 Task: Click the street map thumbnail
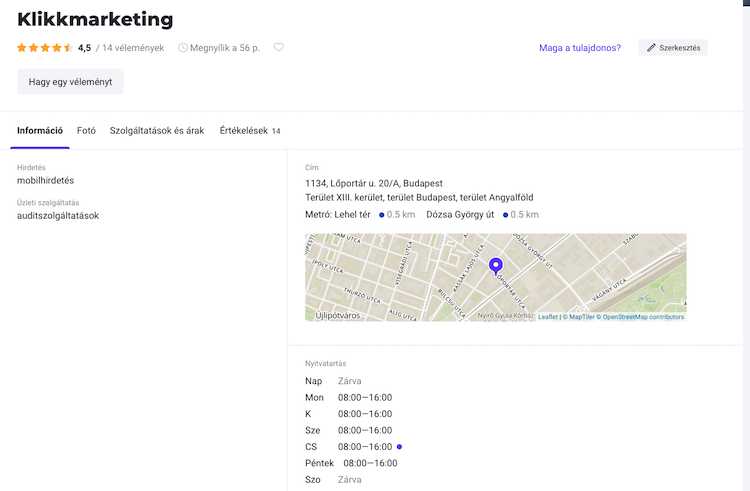coord(496,277)
